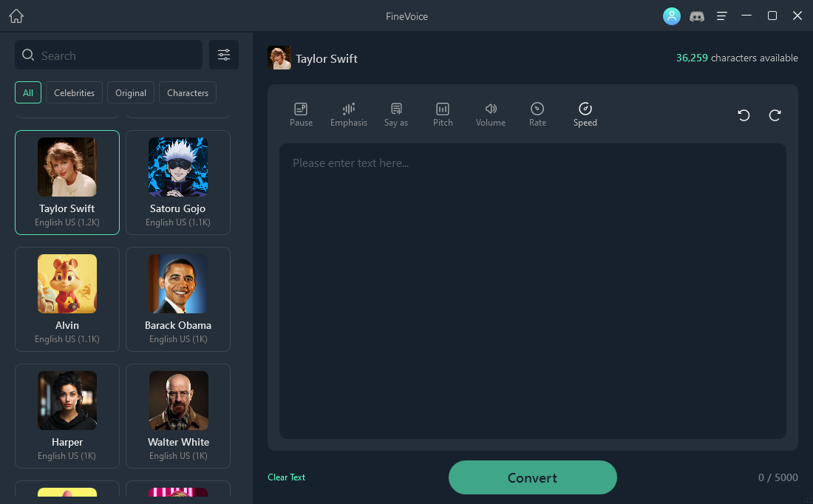Click the Convert button

pos(532,477)
